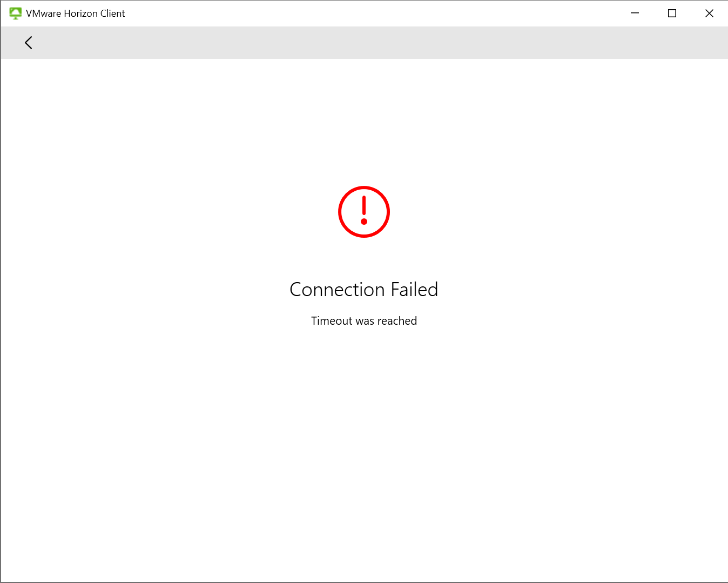Image resolution: width=728 pixels, height=583 pixels.
Task: Click the red exclamation error icon
Action: click(x=364, y=211)
